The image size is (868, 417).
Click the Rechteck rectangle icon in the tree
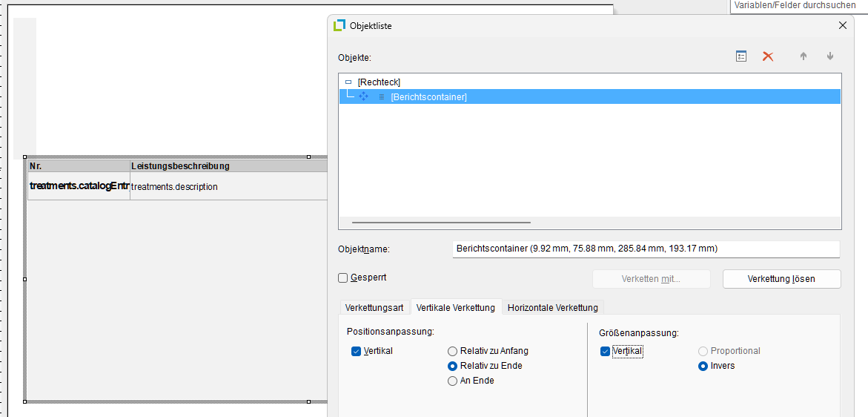(x=348, y=82)
